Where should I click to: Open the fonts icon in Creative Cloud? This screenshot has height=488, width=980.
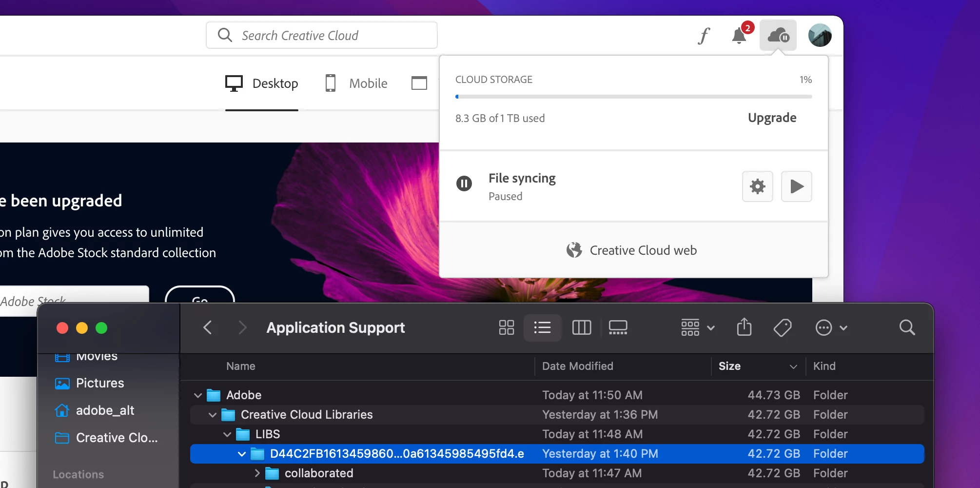(704, 36)
